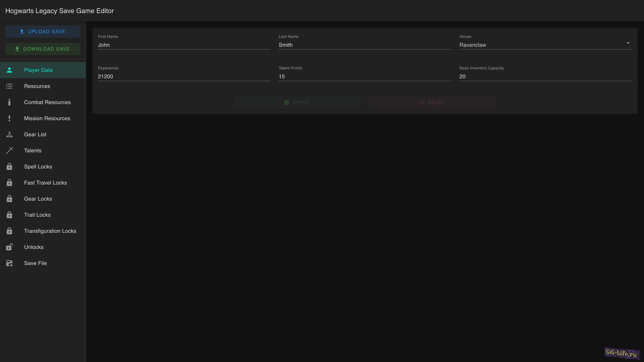The height and width of the screenshot is (362, 644).
Task: Select Trait Locks in sidebar
Action: coord(37,215)
